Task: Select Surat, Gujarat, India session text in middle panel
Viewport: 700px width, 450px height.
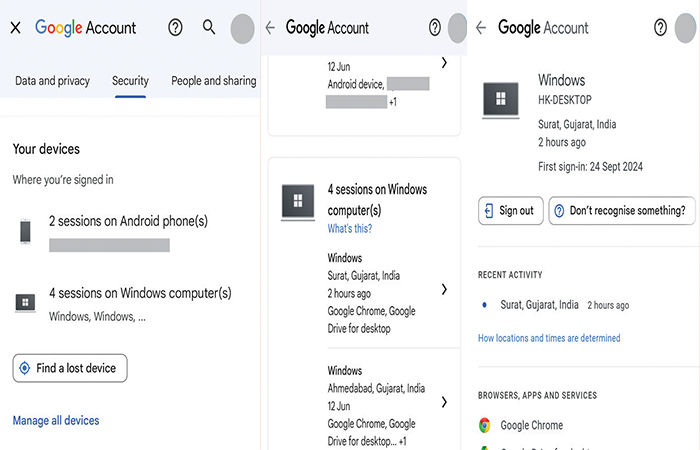Action: click(x=363, y=275)
